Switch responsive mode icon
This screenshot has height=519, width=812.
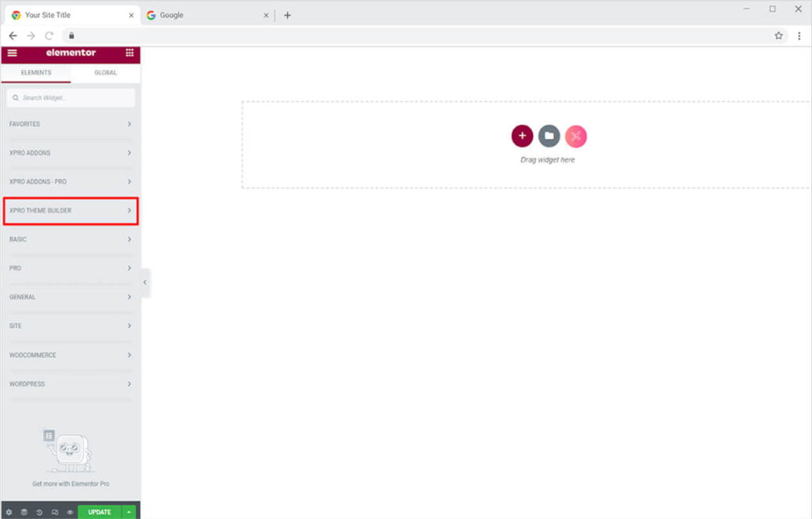pos(55,512)
